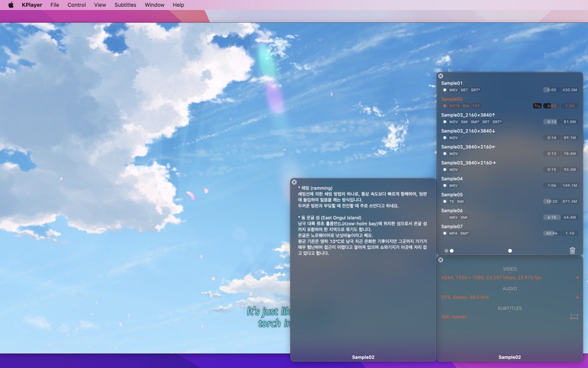This screenshot has width=588, height=368.
Task: Close the playlist panel with its X icon
Action: 441,76
